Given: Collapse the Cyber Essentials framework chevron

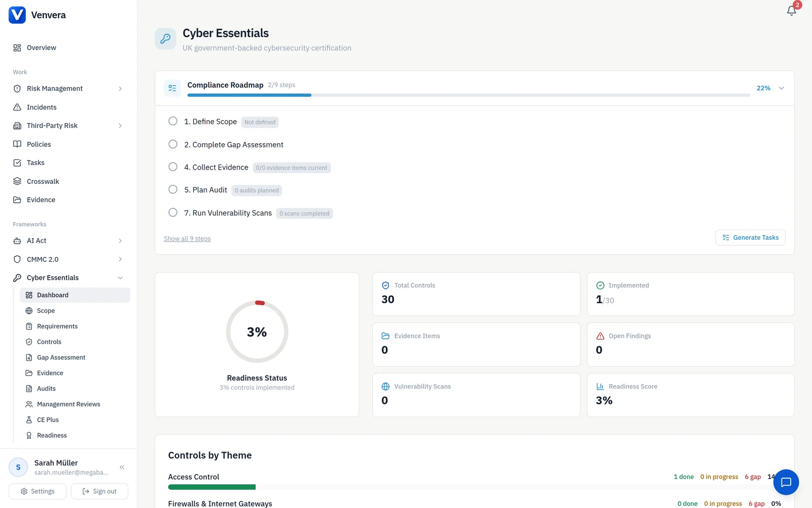Looking at the screenshot, I should 120,278.
